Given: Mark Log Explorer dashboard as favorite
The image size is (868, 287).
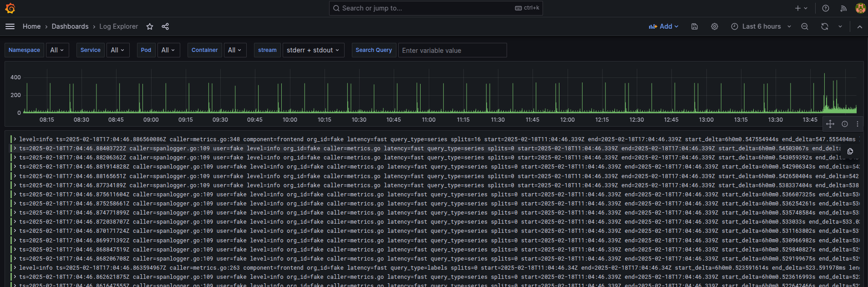Looking at the screenshot, I should coord(150,26).
